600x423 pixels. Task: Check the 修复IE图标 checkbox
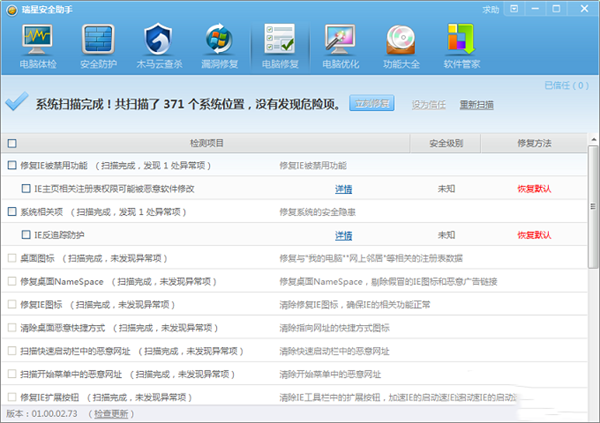click(12, 304)
